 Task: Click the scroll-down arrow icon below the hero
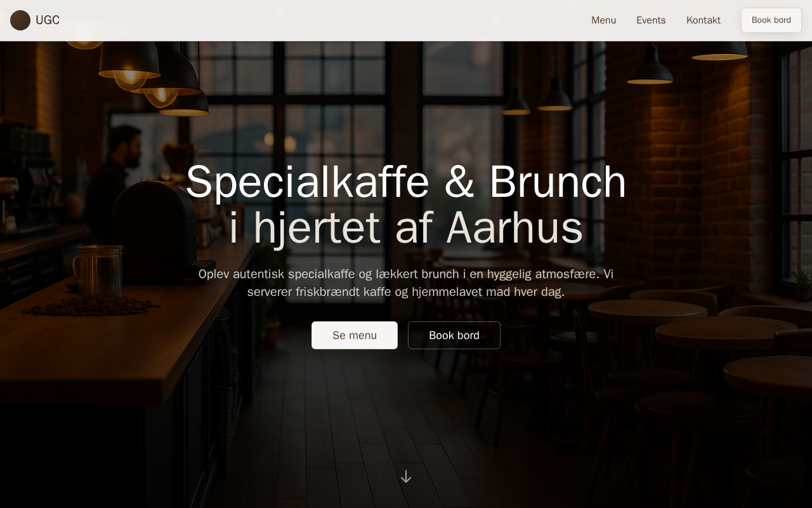(406, 476)
